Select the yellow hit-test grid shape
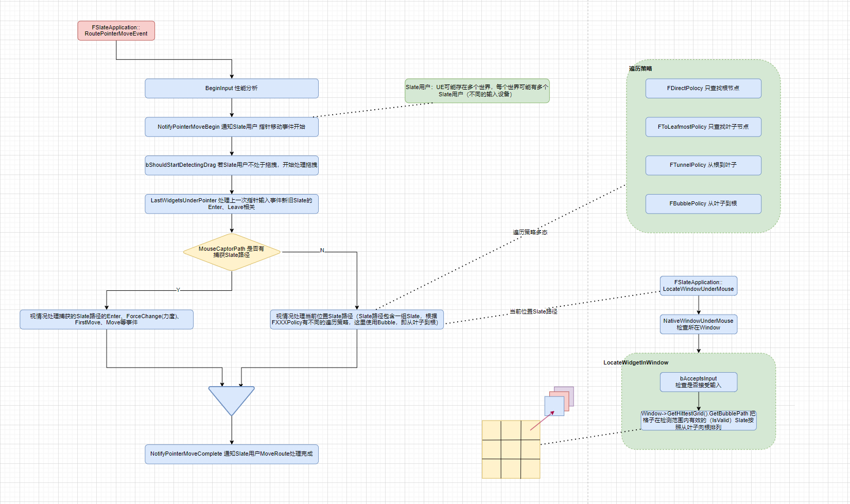The width and height of the screenshot is (850, 504). (511, 449)
